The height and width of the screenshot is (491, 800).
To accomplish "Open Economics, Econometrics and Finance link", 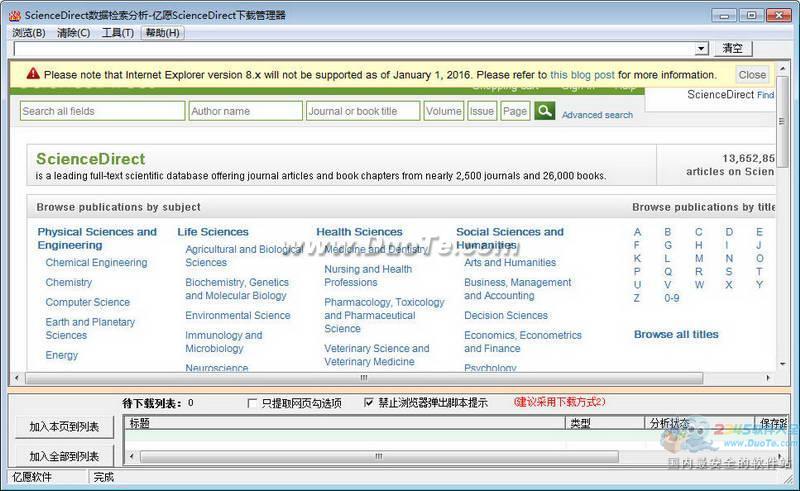I will tap(523, 342).
